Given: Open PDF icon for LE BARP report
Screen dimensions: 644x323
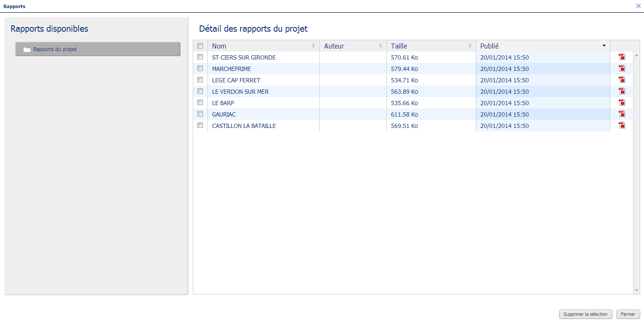Looking at the screenshot, I should point(622,103).
